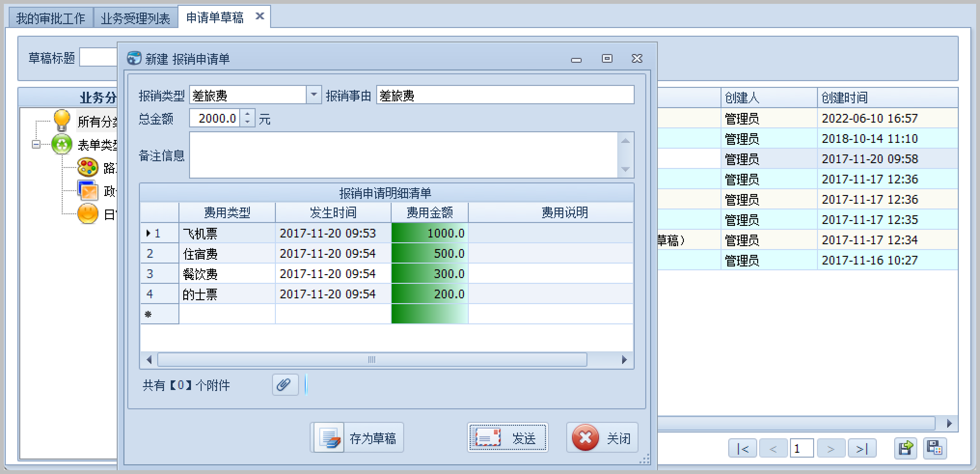The width and height of the screenshot is (980, 474).
Task: Click 发送 button
Action: pyautogui.click(x=507, y=438)
